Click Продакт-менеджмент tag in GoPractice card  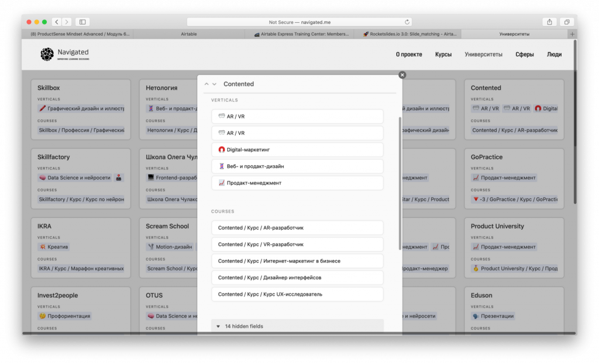[x=504, y=178]
